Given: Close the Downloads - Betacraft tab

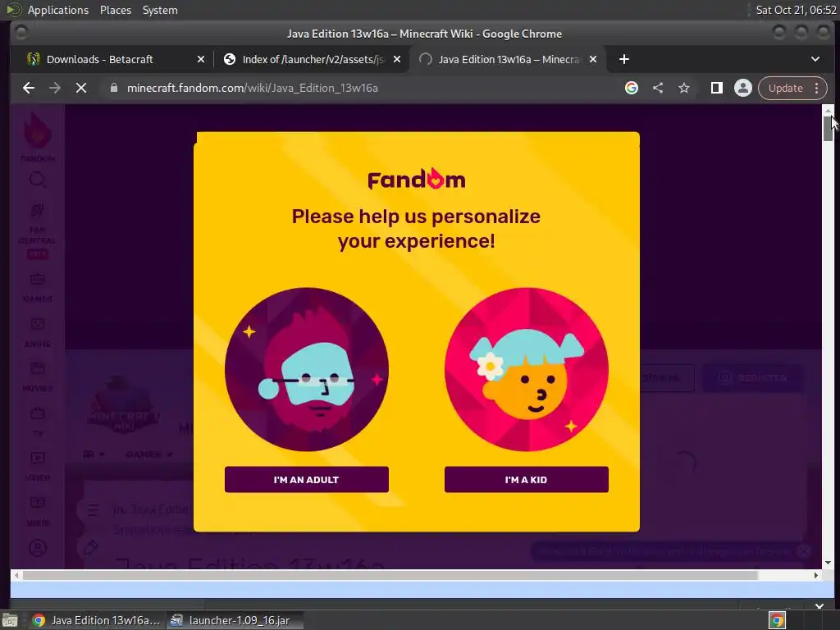Looking at the screenshot, I should point(201,59).
